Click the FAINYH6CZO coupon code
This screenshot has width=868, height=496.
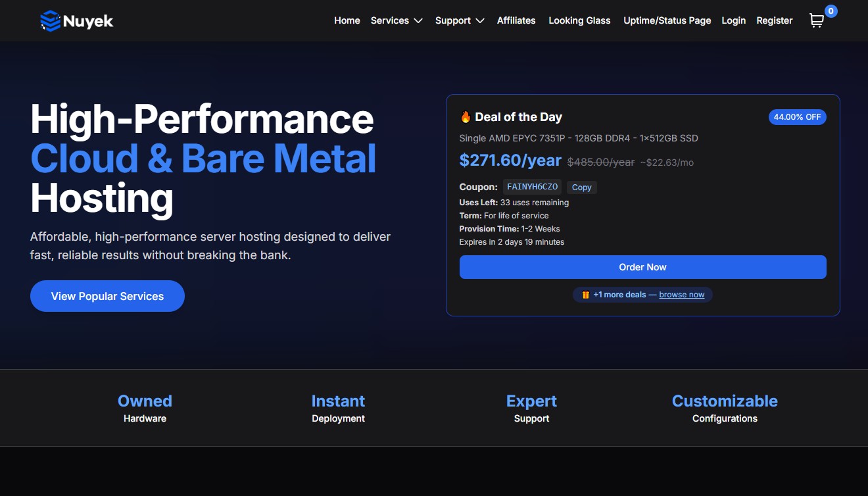[x=533, y=187]
